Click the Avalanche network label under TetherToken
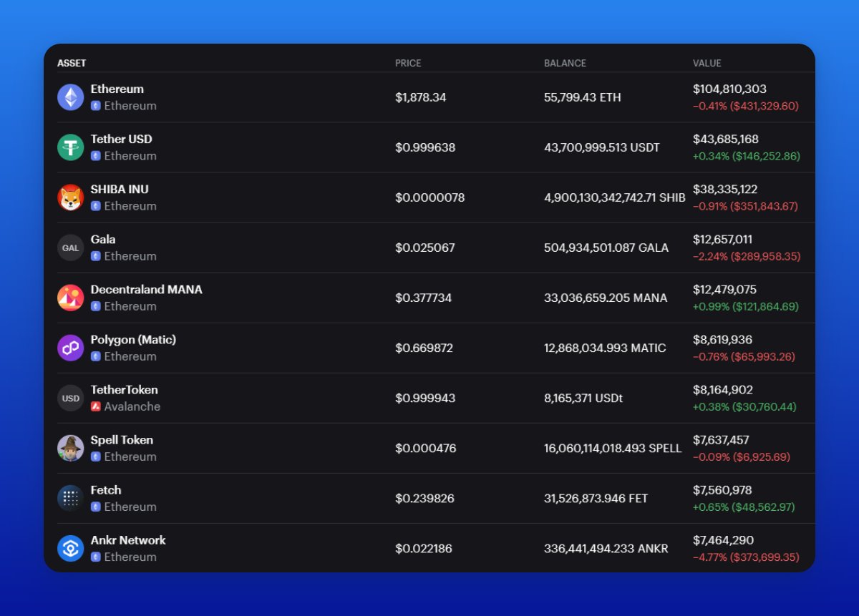The width and height of the screenshot is (859, 616). click(132, 406)
